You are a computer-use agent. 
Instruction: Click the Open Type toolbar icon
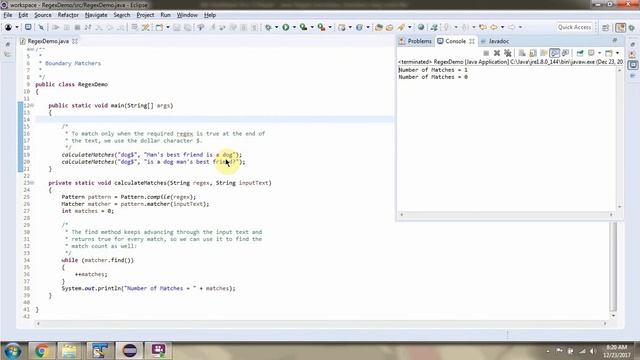[379, 27]
